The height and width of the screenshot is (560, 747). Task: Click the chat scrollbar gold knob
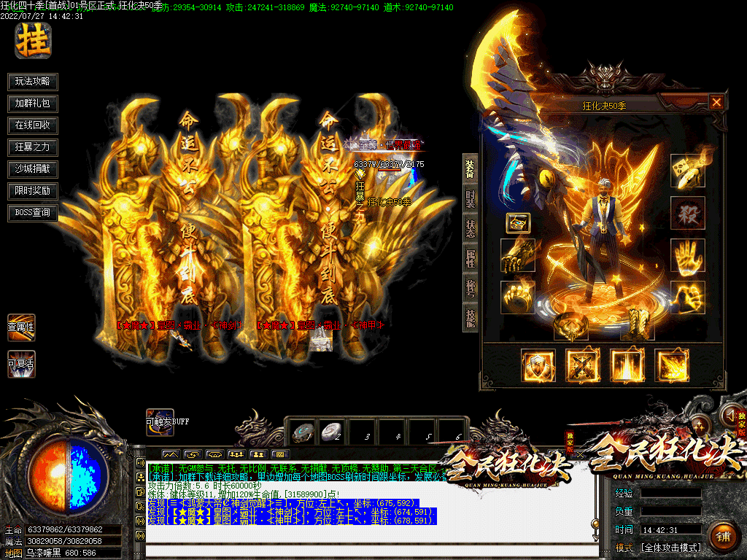point(595,524)
